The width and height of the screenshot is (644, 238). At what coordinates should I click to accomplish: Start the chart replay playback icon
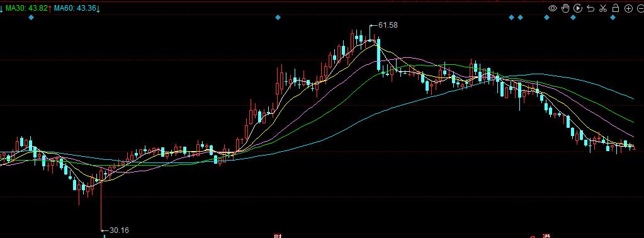578,8
